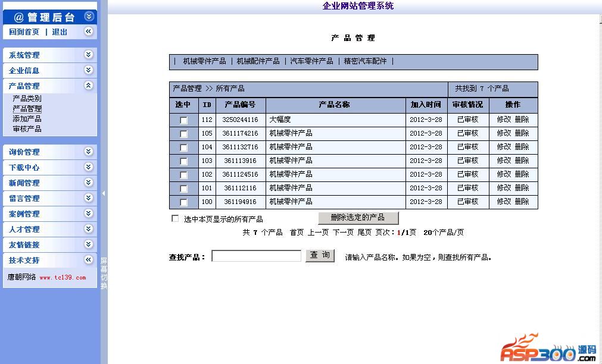
Task: Click 删除选定的产品 button
Action: [358, 218]
